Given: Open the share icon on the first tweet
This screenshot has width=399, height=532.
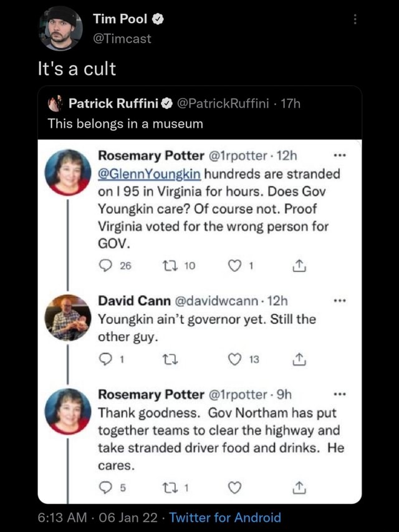Looking at the screenshot, I should 299,265.
